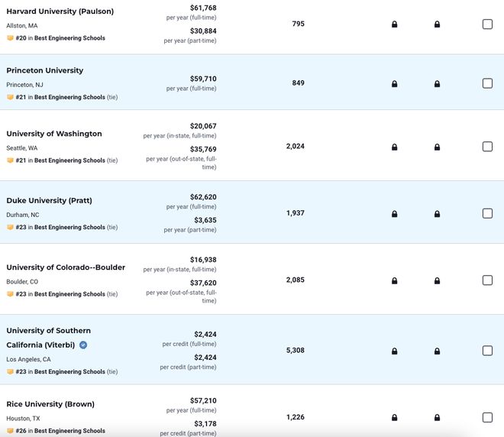This screenshot has height=437, width=504.
Task: Click second lock icon in Princeton University row
Action: pyautogui.click(x=437, y=84)
